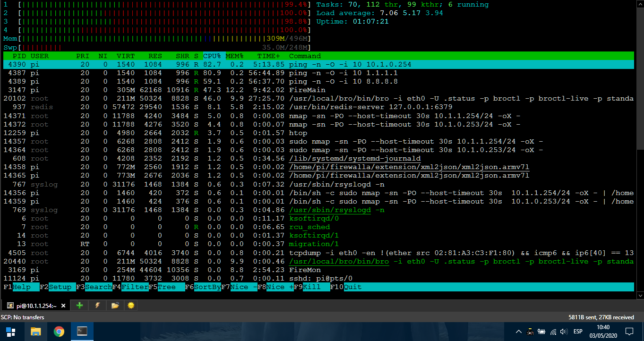Sort processes by MEM% column header
The height and width of the screenshot is (341, 644).
point(234,56)
